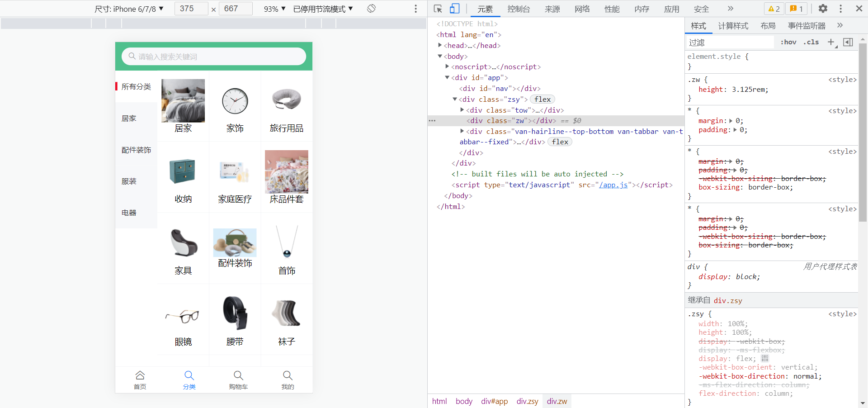Open the device dimensions dropdown iPhone 6/7/8
The image size is (868, 408).
129,9
